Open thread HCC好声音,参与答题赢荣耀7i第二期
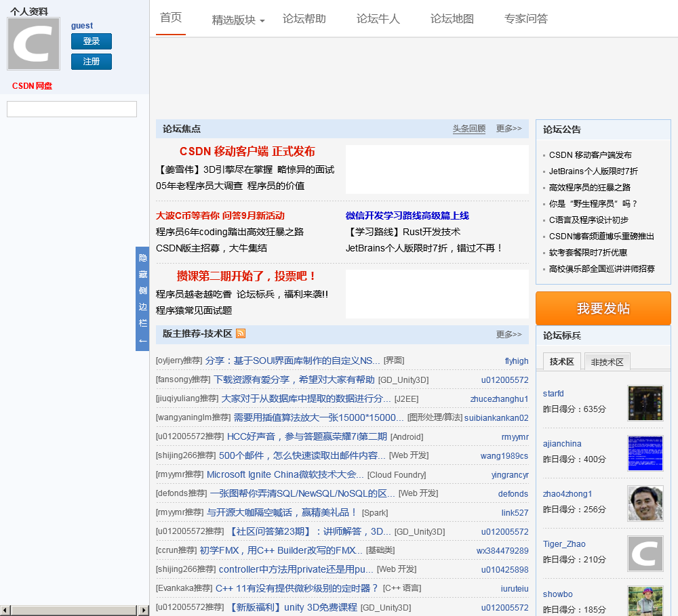The width and height of the screenshot is (678, 616). pyautogui.click(x=306, y=436)
